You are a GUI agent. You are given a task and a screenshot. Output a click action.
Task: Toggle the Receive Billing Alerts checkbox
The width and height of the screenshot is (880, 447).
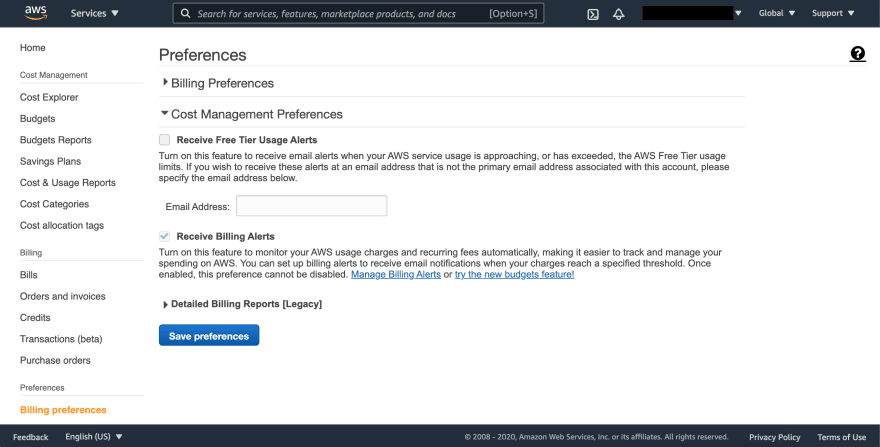click(164, 236)
